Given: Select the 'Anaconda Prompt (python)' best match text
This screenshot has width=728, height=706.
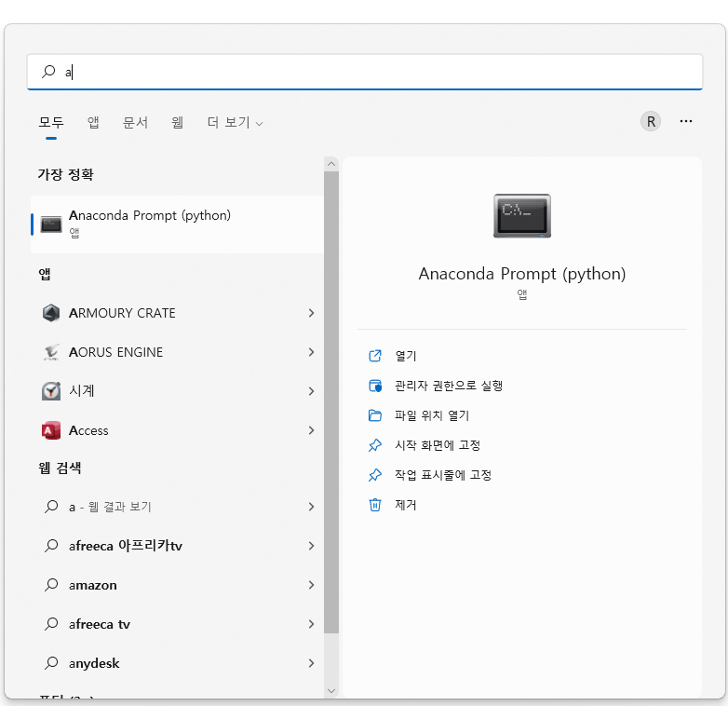Looking at the screenshot, I should tap(150, 215).
